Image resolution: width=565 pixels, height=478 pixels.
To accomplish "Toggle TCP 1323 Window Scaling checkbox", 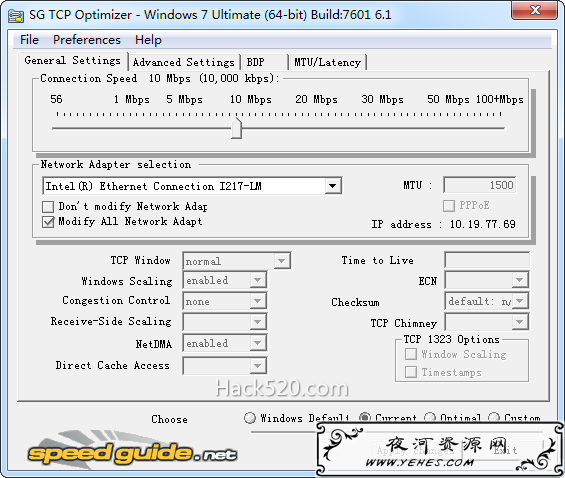I will tap(411, 354).
